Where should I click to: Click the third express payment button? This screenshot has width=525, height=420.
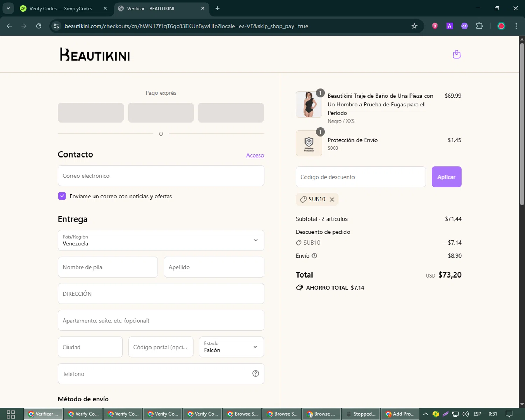pyautogui.click(x=231, y=112)
